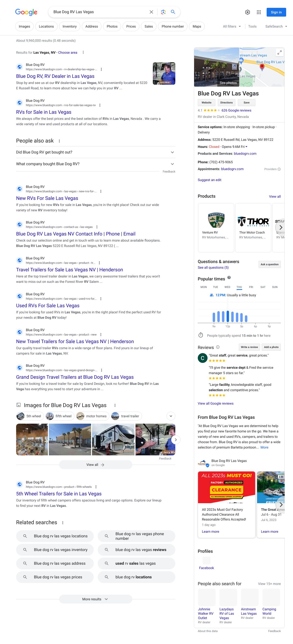Expand the business hours dropdown arrow

click(246, 147)
